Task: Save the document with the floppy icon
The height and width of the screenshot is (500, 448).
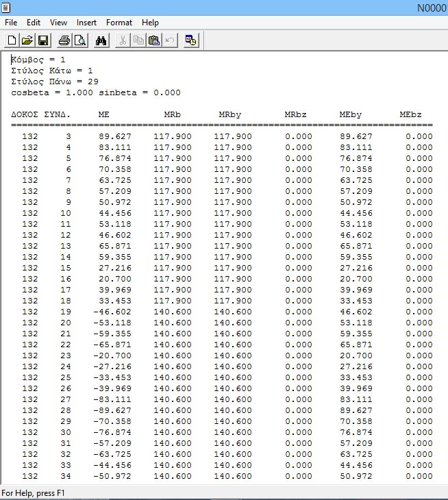Action: tap(43, 40)
